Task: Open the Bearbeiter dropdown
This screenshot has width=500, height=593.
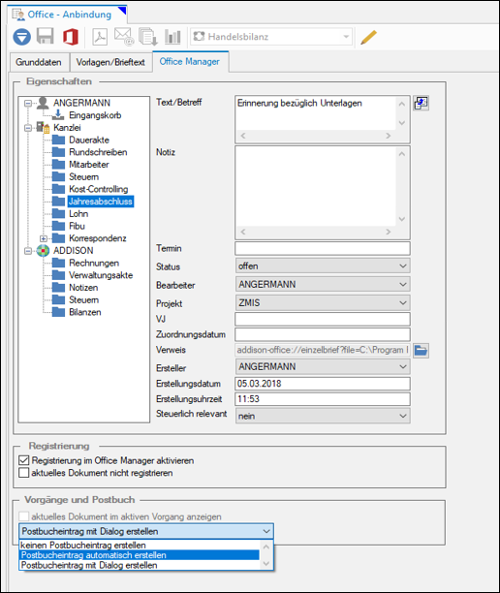Action: 322,284
